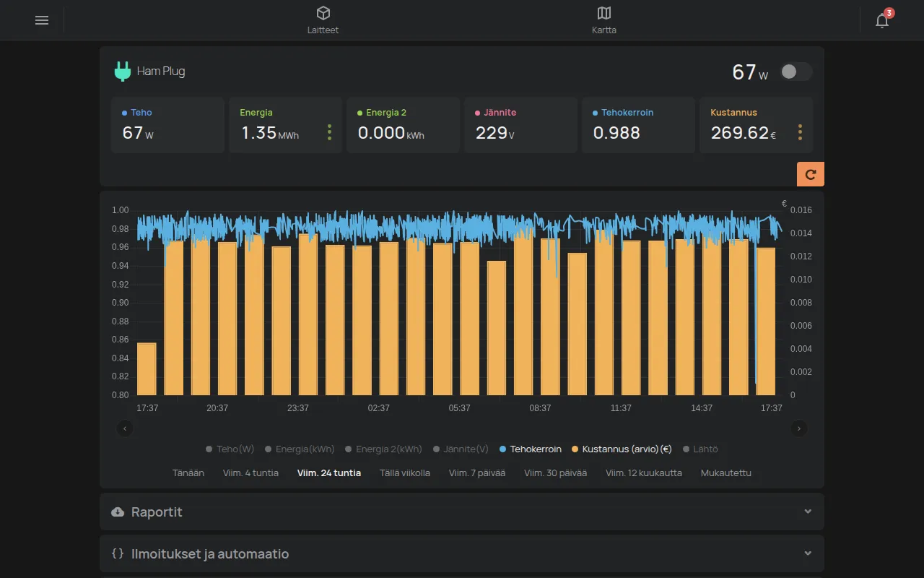Select the Energia 2 0.000 kWh card

click(x=403, y=125)
